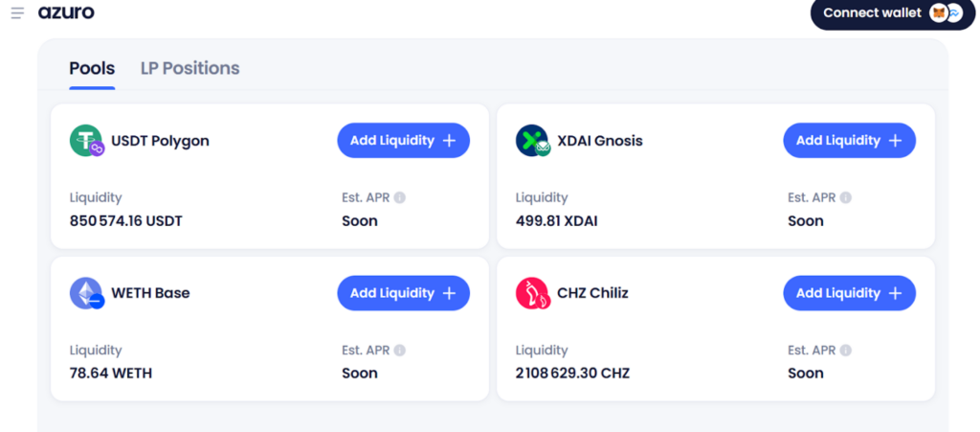Switch to the LP Positions tab
The width and height of the screenshot is (980, 432).
pyautogui.click(x=189, y=69)
